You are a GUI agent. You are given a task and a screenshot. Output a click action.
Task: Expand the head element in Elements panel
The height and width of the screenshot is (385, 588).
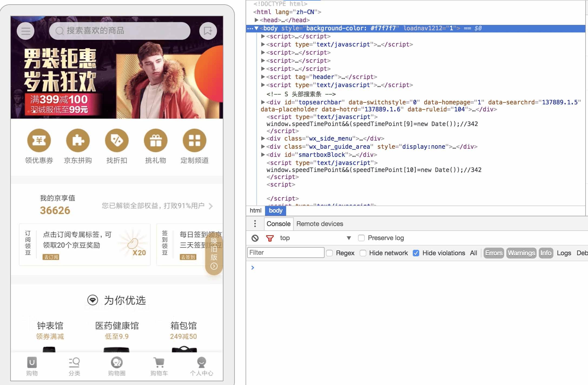pyautogui.click(x=256, y=20)
